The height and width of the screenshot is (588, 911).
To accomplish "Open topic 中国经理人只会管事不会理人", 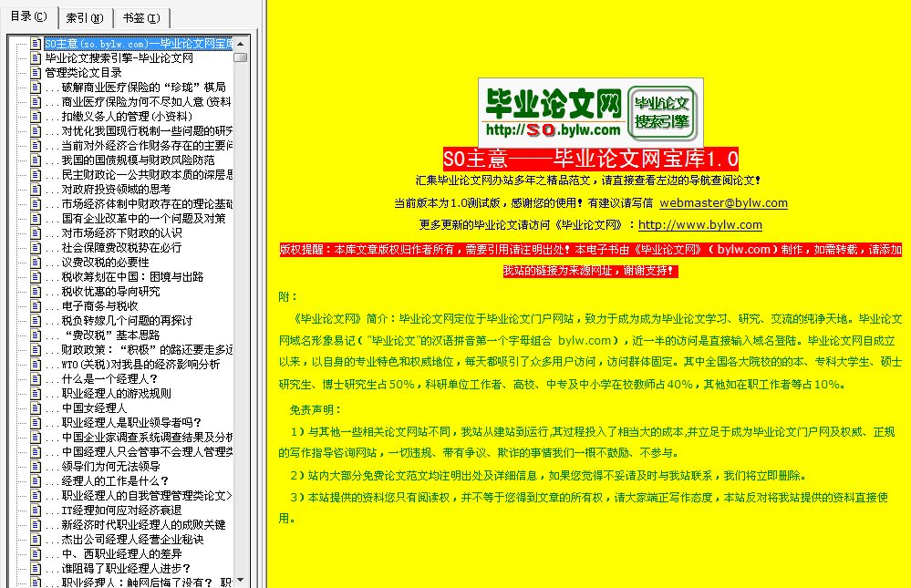I will [x=139, y=451].
